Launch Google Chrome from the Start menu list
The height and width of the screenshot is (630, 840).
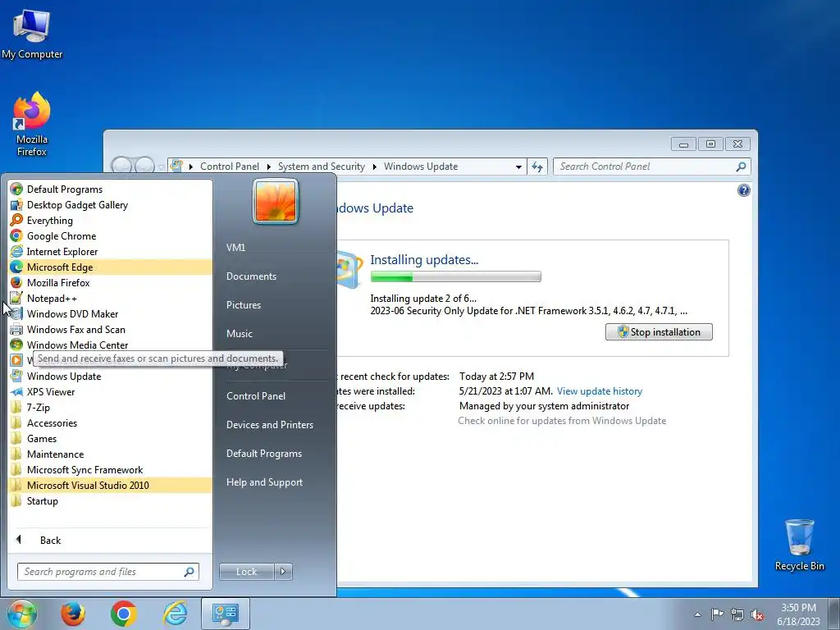(110, 235)
